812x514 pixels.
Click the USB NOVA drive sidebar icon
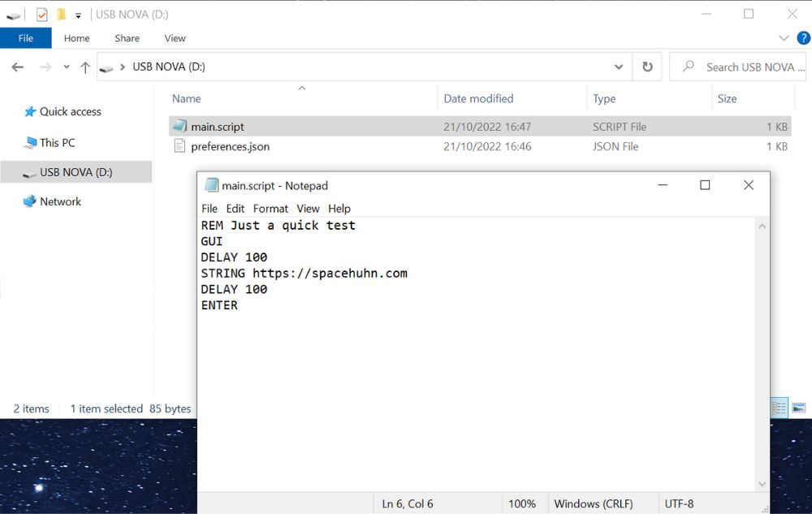click(29, 174)
